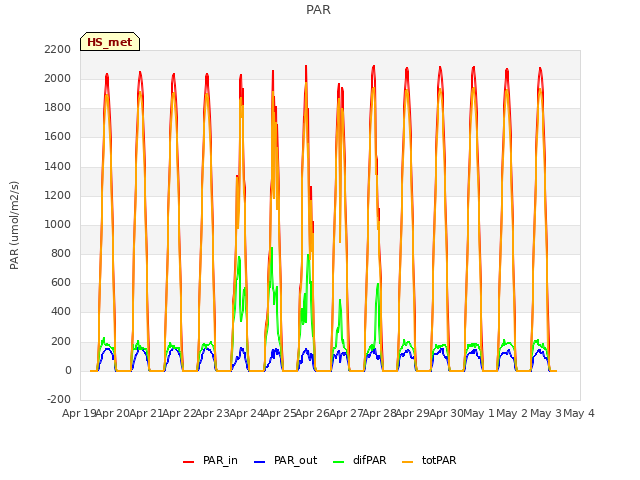Screen dimensions: 640x480
Task: Click the 1200 y-axis tick label
Action: (x=58, y=195)
